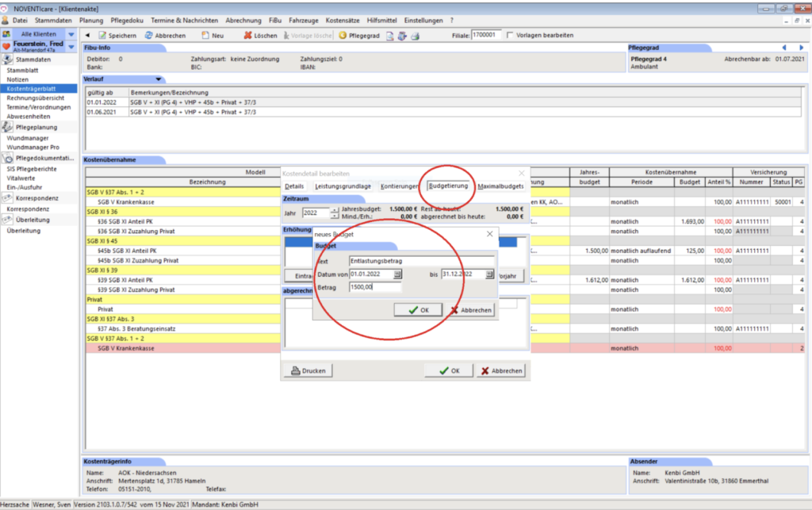Open Pflegegrad from the toolbar
This screenshot has width=812, height=510.
pyautogui.click(x=359, y=35)
